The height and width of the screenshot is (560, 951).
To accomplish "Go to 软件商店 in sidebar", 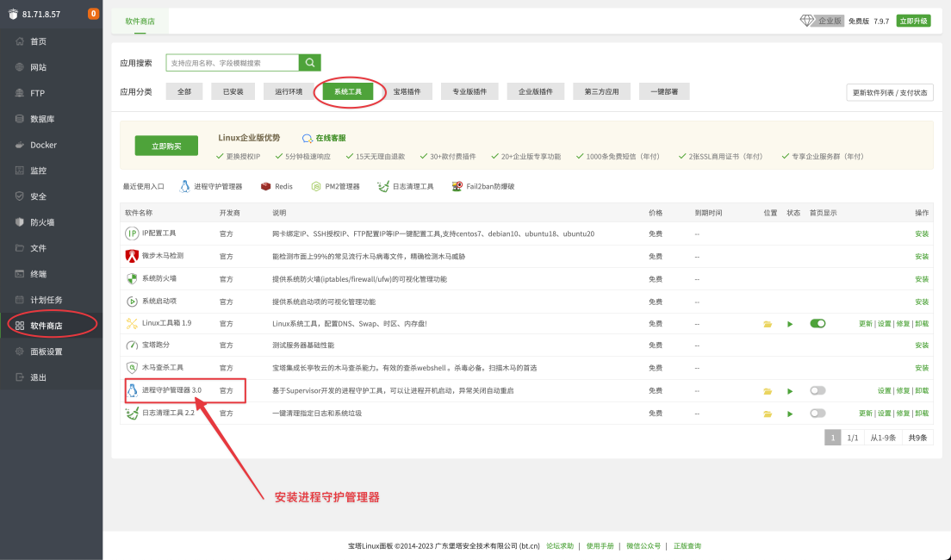I will click(x=47, y=326).
